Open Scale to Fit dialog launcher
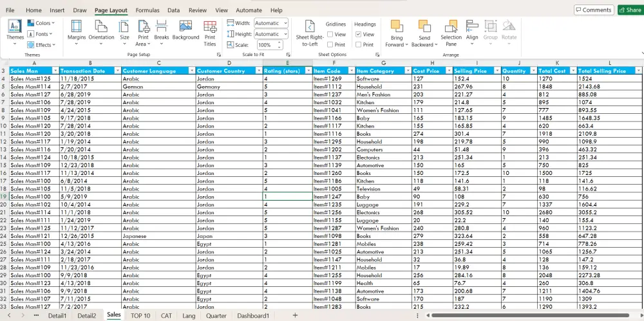This screenshot has height=321, width=644. 289,55
